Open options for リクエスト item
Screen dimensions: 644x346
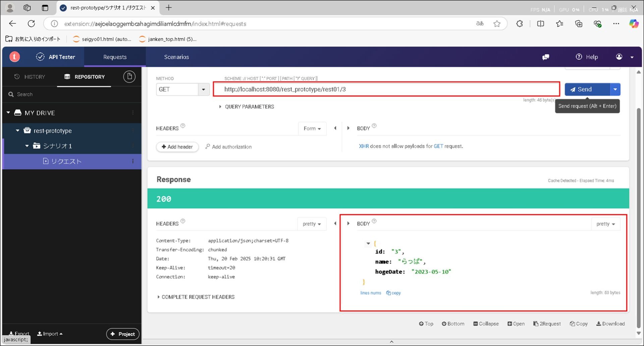[133, 161]
